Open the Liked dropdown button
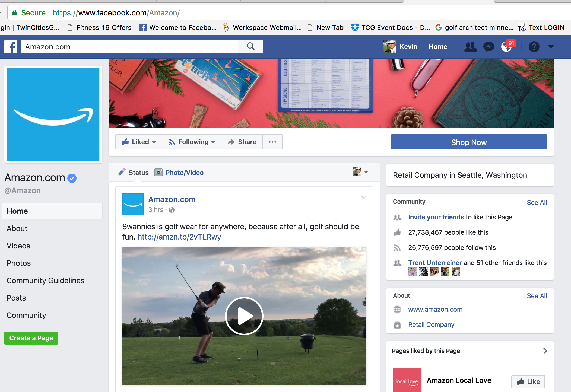 pos(139,142)
